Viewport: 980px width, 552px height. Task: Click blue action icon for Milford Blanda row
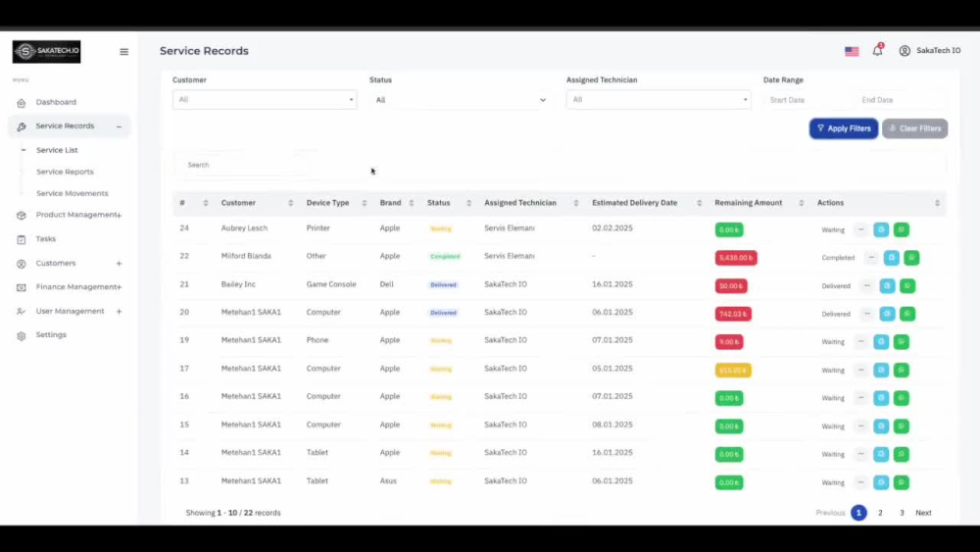891,258
